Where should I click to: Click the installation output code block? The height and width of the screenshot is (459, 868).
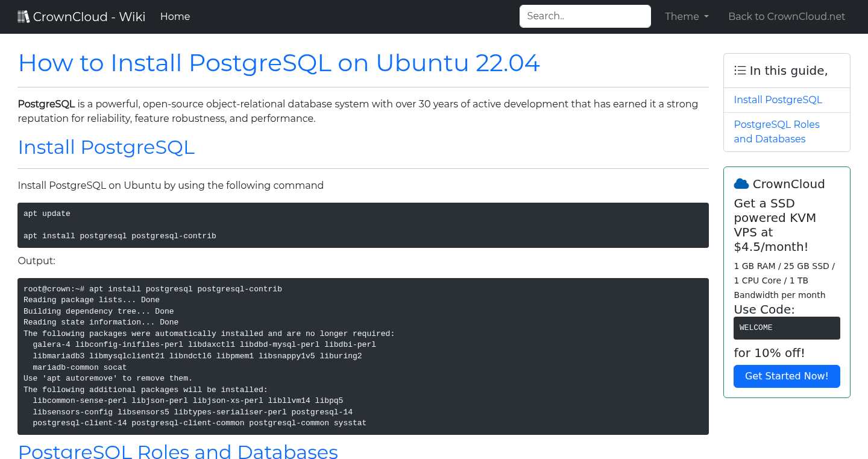click(363, 356)
